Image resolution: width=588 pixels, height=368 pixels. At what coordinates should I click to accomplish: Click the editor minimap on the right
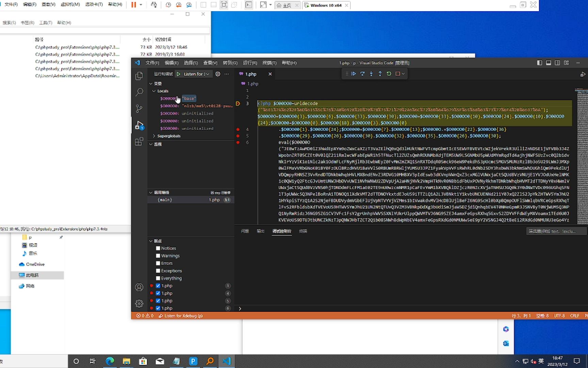pos(581,156)
